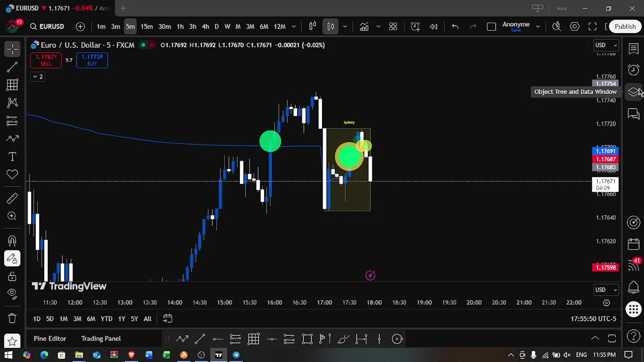Open the forecasting and measurement tools
The width and height of the screenshot is (644, 362).
(x=13, y=121)
